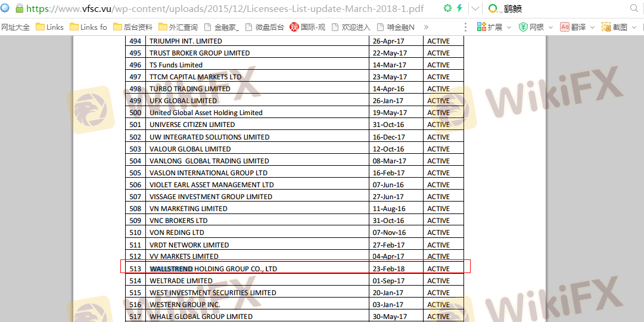The height and width of the screenshot is (322, 644).
Task: Click the TS Funds Limited cell
Action: pyautogui.click(x=257, y=65)
